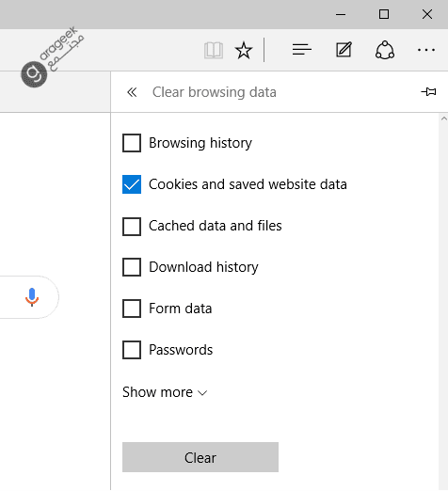The image size is (448, 491).
Task: Open Reading view book icon
Action: [x=214, y=50]
